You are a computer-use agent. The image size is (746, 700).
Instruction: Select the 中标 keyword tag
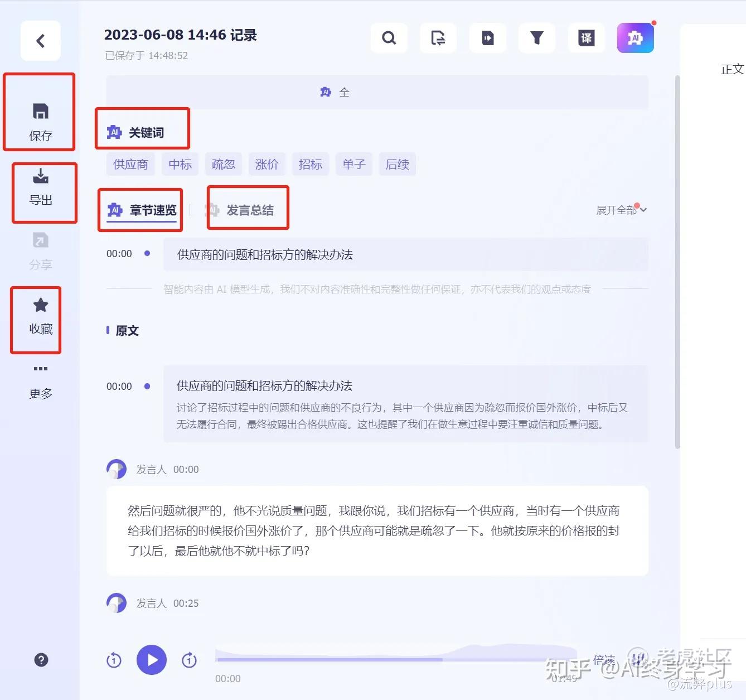click(x=180, y=164)
